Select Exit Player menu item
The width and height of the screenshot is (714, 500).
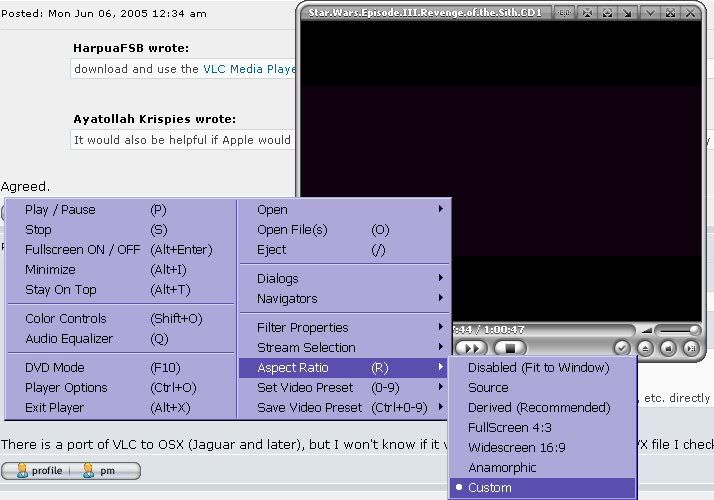[x=121, y=408]
